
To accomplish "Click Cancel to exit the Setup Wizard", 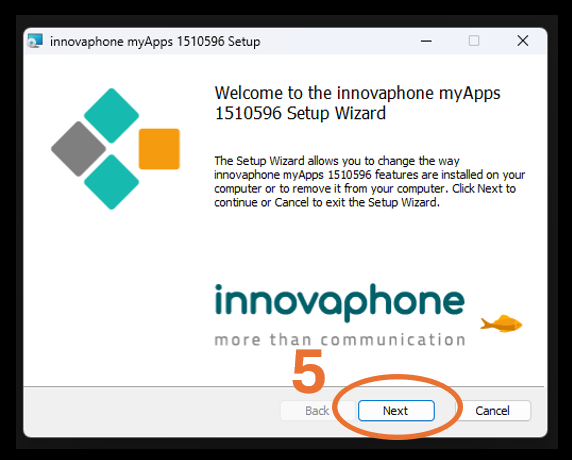I will click(492, 411).
